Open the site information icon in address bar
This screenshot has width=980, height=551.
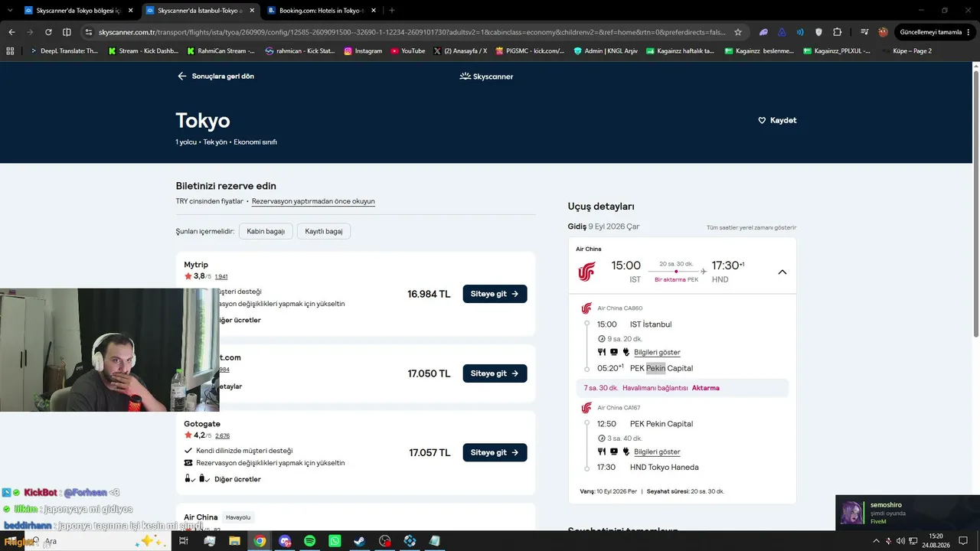coord(89,32)
